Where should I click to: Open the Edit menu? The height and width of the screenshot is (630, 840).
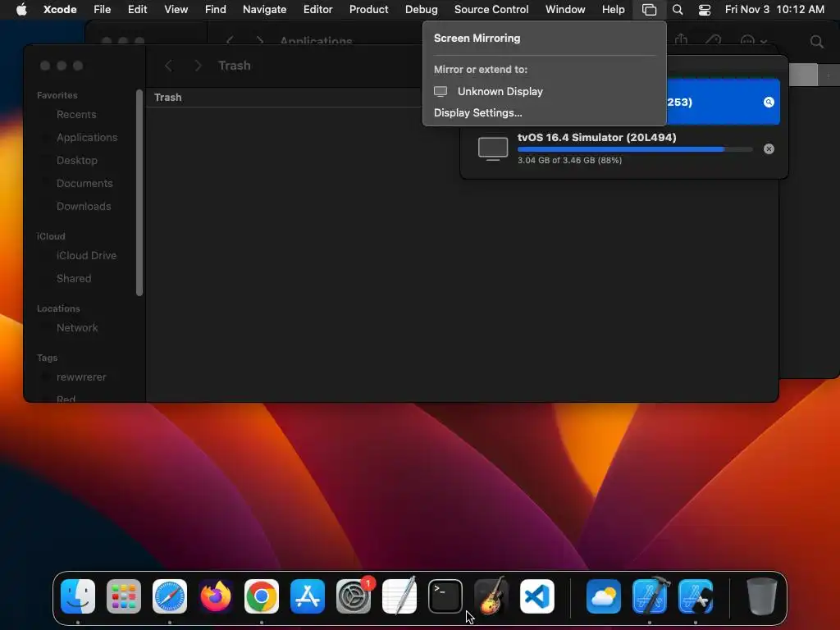pos(137,9)
